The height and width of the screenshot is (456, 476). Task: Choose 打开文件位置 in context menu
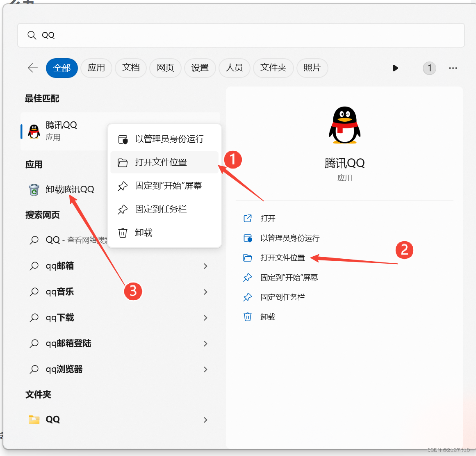(x=164, y=162)
